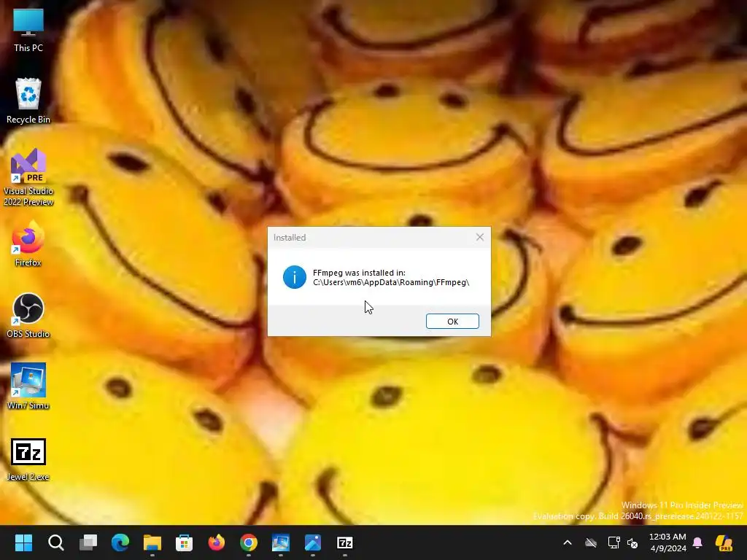
Task: Click the cloud sync tray icon
Action: 591,542
